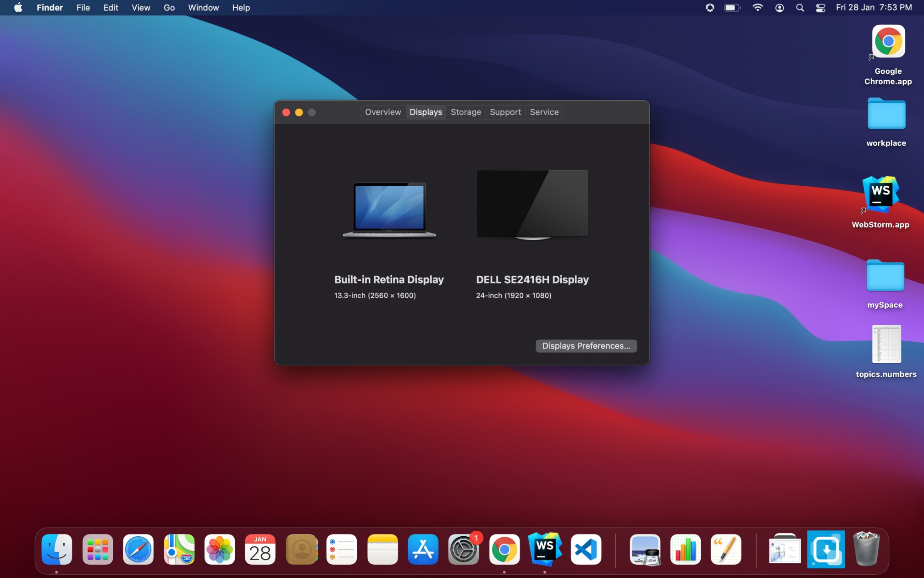Click Displays Preferences button
Viewport: 924px width, 578px height.
(x=586, y=346)
